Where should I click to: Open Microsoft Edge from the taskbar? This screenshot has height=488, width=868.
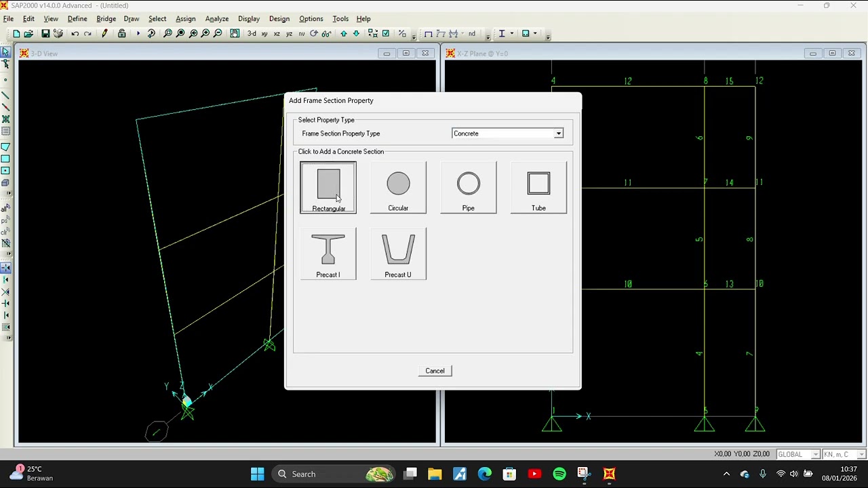484,474
